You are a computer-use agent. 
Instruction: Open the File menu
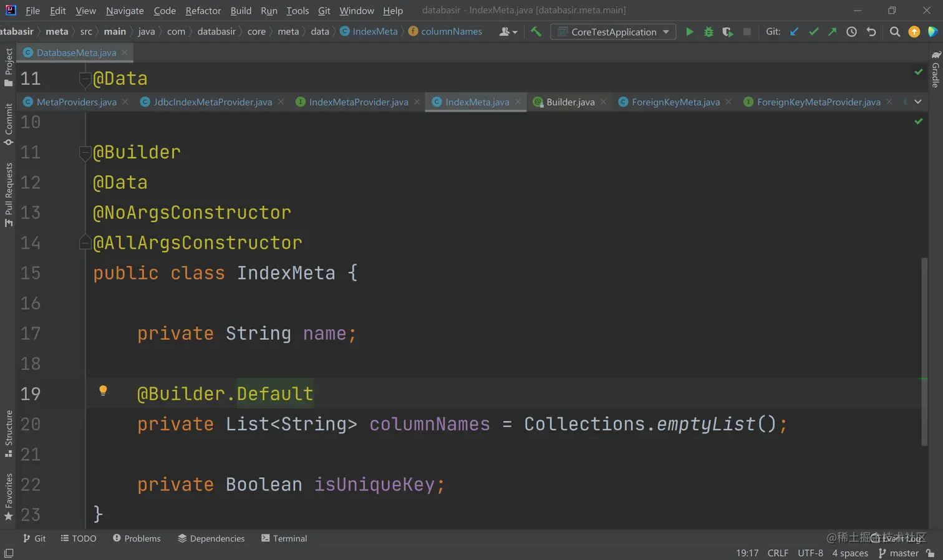tap(33, 11)
